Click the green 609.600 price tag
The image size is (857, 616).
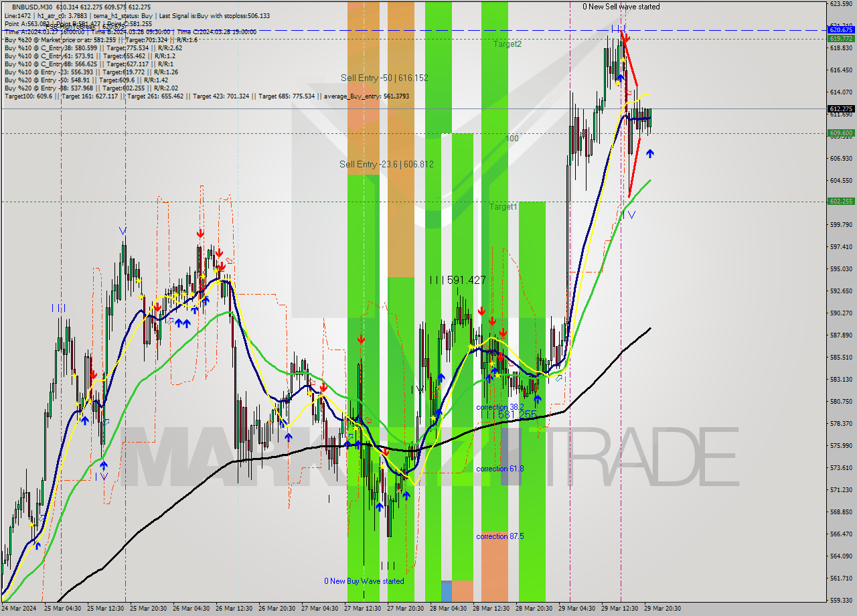[x=841, y=133]
